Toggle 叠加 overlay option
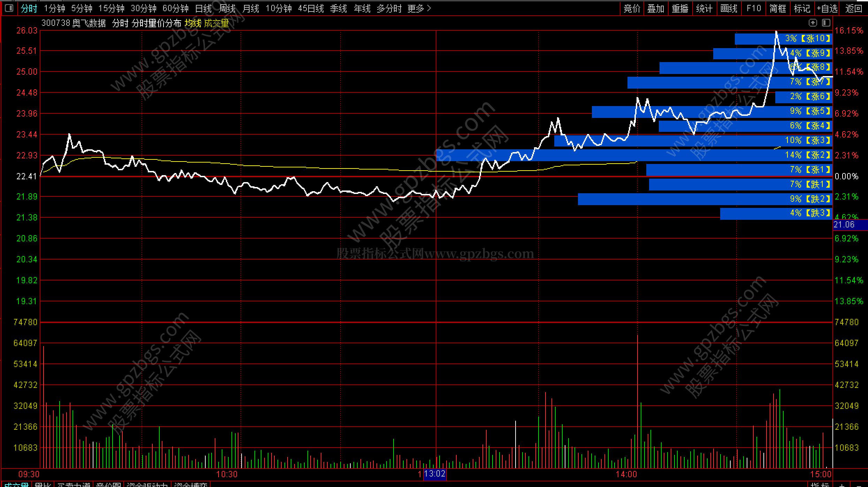The width and height of the screenshot is (868, 487). click(x=656, y=8)
